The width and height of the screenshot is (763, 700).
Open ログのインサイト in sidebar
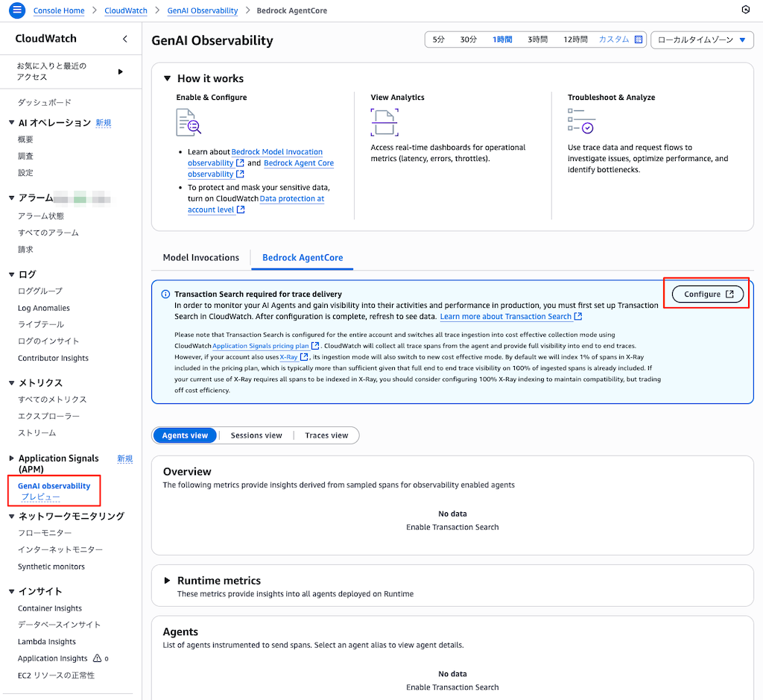click(x=48, y=341)
